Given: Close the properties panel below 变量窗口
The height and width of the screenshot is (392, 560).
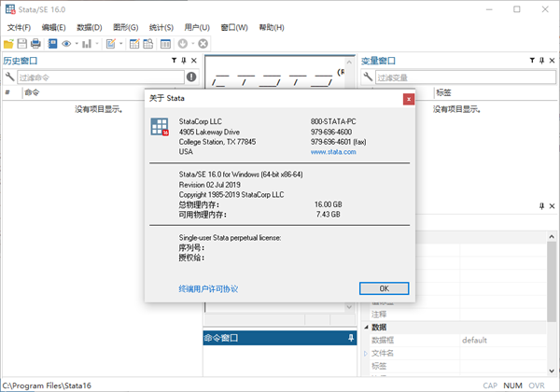Looking at the screenshot, I should pos(553,206).
